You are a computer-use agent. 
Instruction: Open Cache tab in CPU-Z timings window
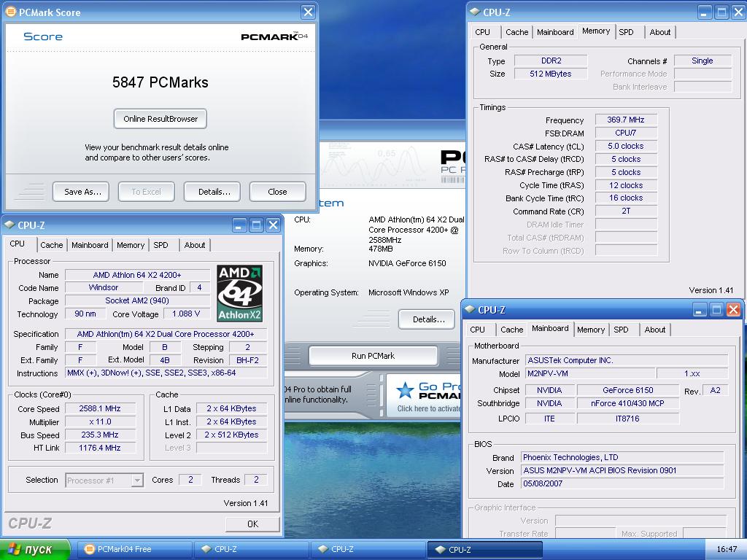point(517,32)
